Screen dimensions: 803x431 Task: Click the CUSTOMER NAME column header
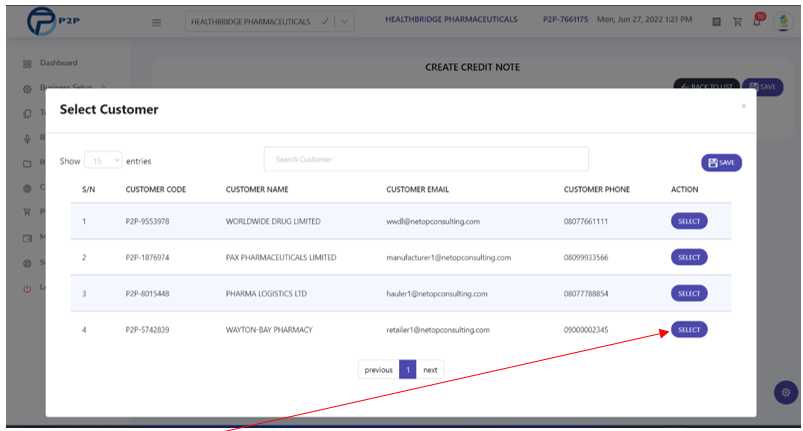257,189
